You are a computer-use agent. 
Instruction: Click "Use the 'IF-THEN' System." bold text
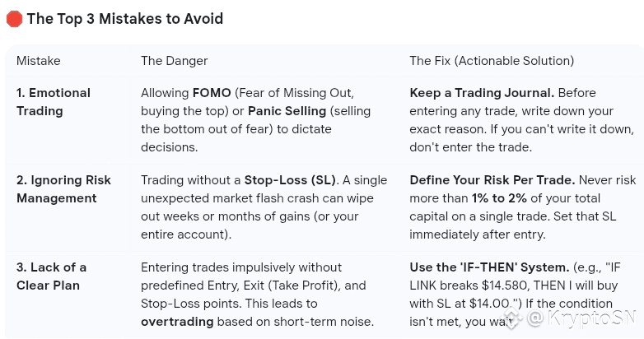tap(489, 267)
